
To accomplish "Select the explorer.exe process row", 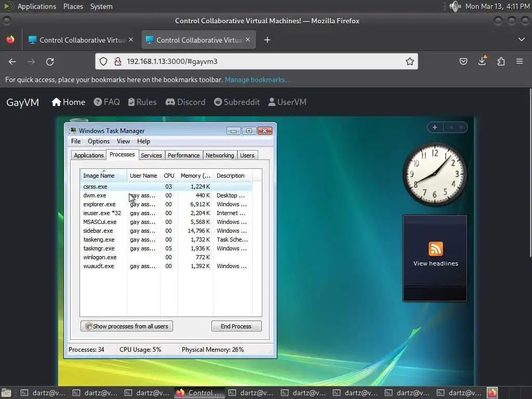I will tap(166, 204).
